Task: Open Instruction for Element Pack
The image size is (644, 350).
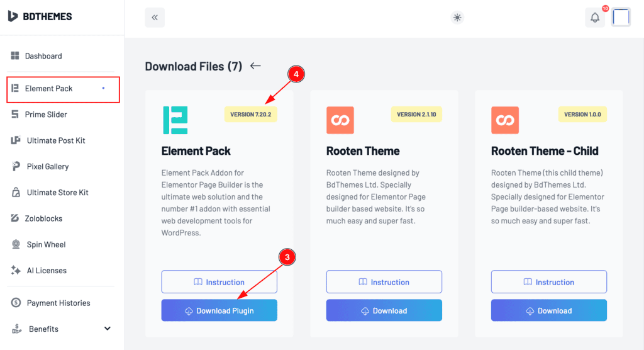Action: click(219, 282)
